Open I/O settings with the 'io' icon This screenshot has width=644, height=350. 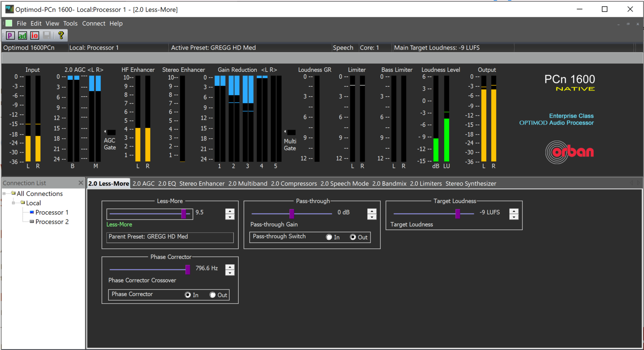coord(34,36)
